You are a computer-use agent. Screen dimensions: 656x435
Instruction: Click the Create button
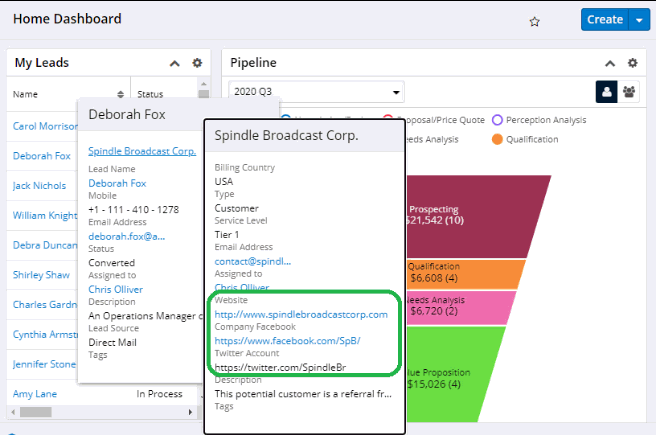pos(605,20)
